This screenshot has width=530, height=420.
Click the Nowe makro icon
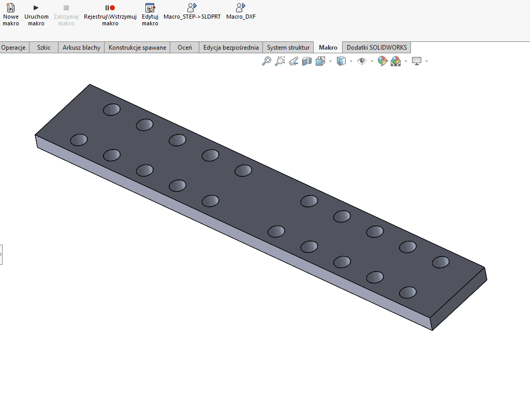click(x=11, y=8)
